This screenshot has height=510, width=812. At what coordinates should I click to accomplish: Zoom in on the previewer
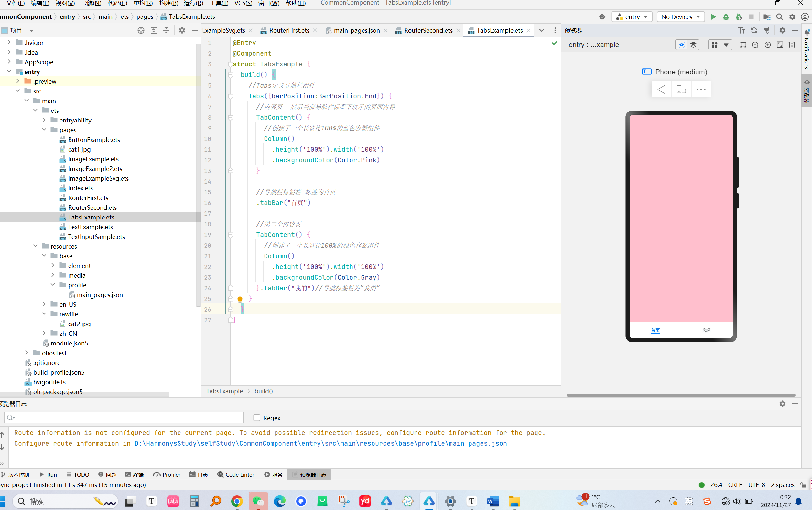767,45
